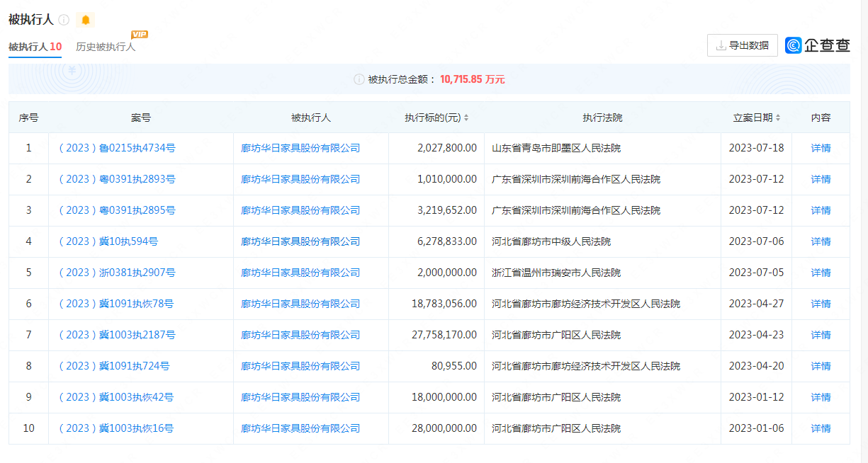Click the 导出数据 button
Image resolution: width=868 pixels, height=463 pixels.
(x=743, y=45)
